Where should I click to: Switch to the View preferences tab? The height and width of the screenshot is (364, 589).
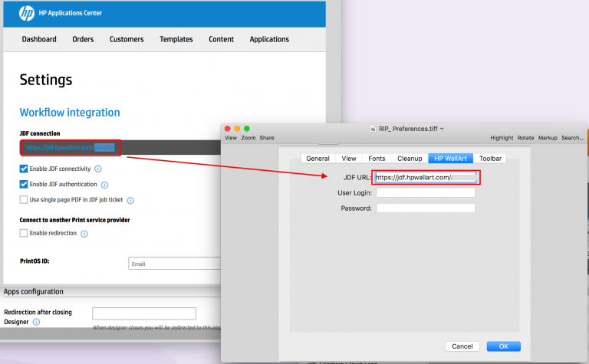point(349,159)
